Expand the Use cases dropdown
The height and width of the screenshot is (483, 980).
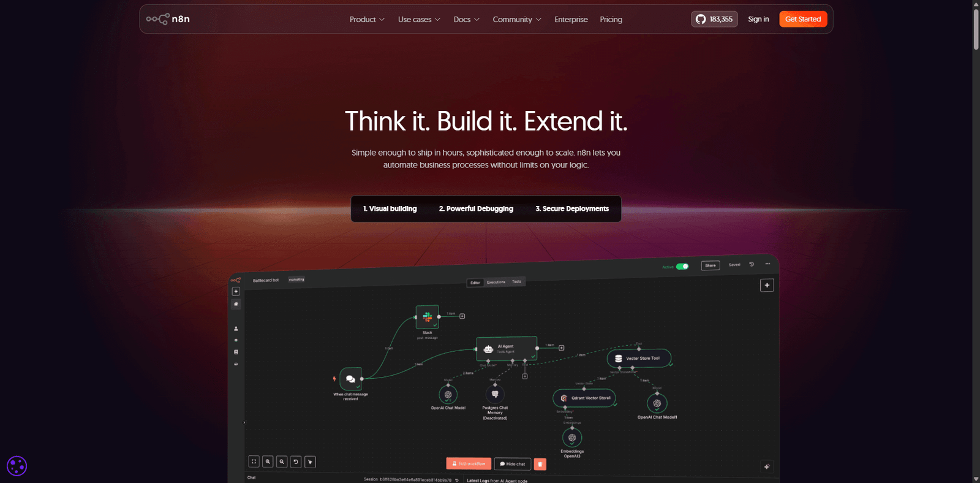coord(419,20)
